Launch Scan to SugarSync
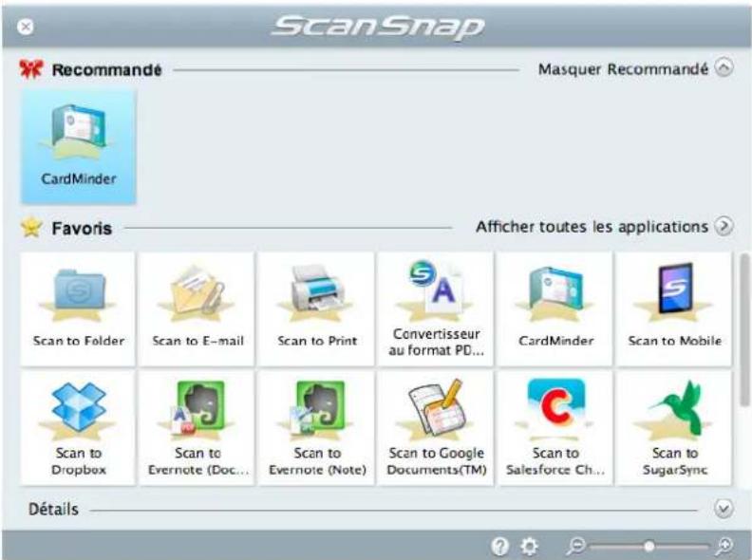 point(674,428)
